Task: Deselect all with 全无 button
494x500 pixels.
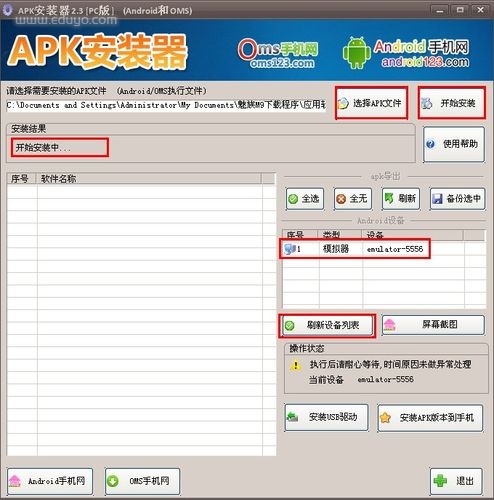Action: 353,199
